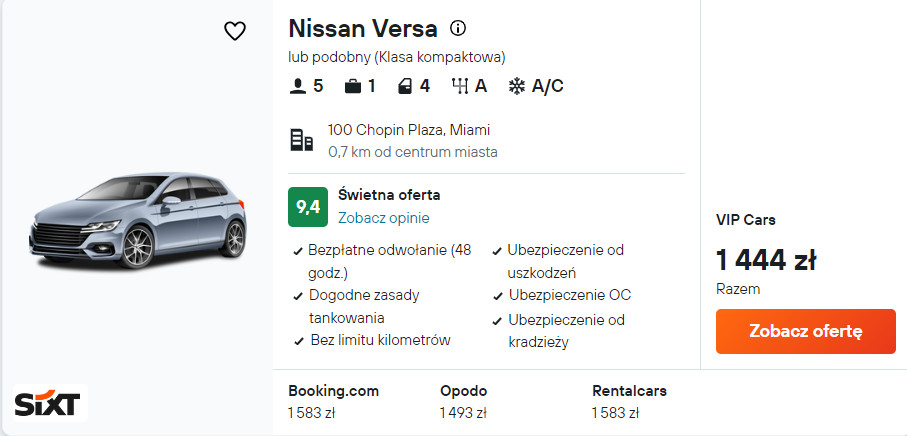
Task: Click the passenger seats icon showing 5
Action: [297, 86]
